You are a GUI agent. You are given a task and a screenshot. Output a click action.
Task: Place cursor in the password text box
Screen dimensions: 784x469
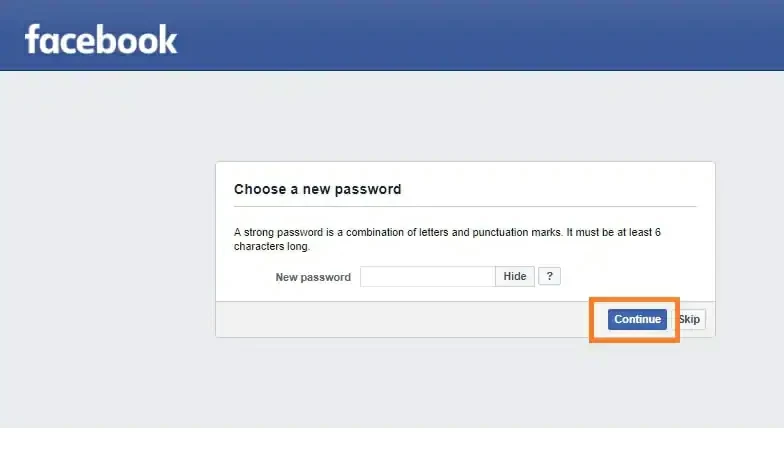pos(428,276)
